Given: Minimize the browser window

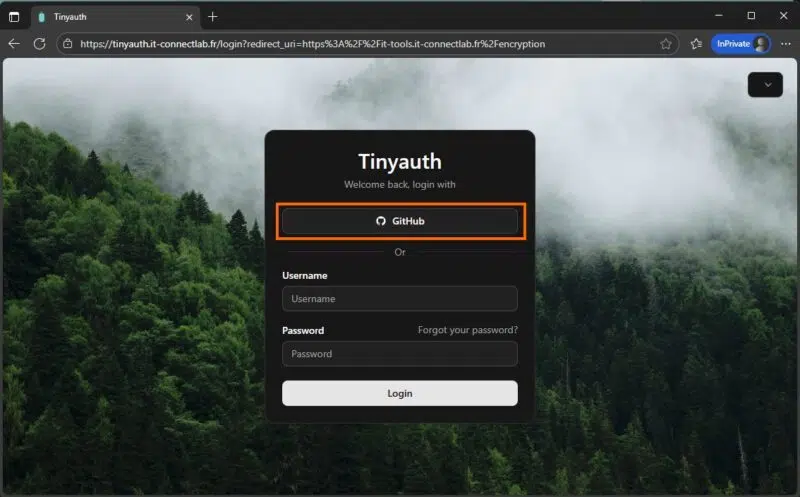Looking at the screenshot, I should click(x=719, y=16).
